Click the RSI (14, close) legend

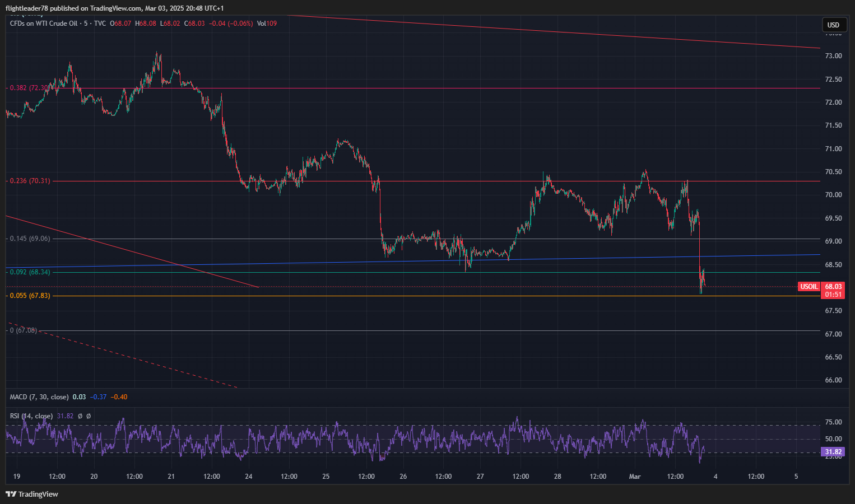pos(31,416)
